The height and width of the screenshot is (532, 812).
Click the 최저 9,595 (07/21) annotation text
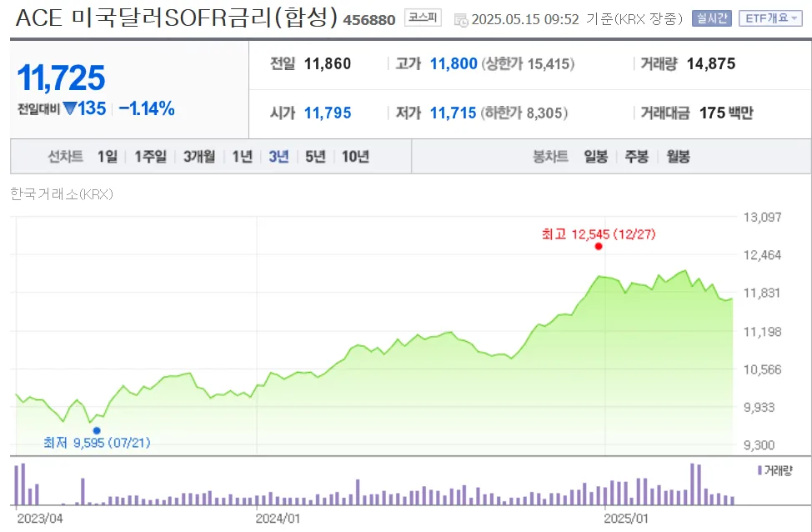pyautogui.click(x=97, y=443)
